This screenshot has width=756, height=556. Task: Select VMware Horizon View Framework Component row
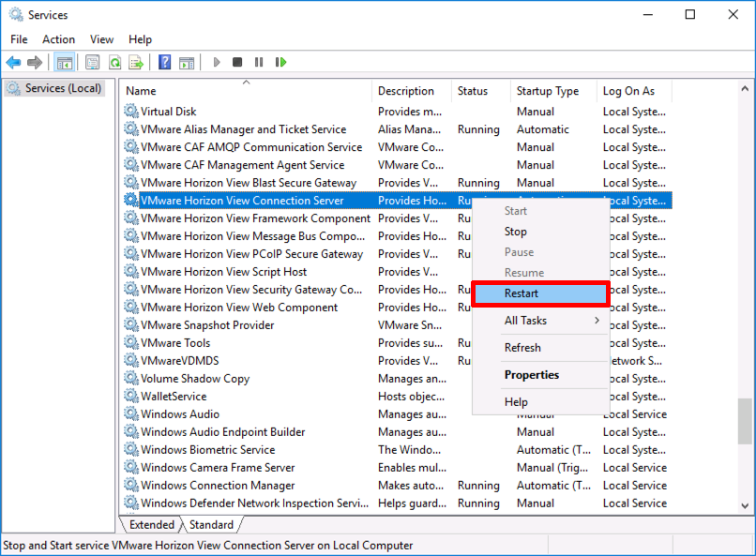coord(396,218)
